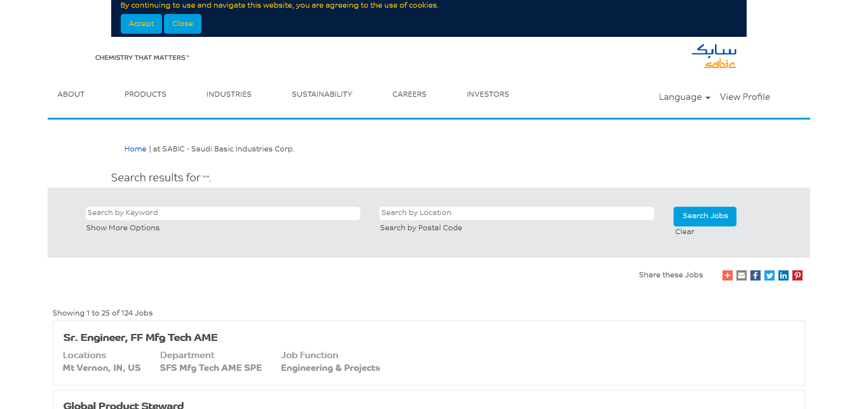This screenshot has width=868, height=409.
Task: Open the Sr. Engineer, FF Mfg Tech AME job
Action: coord(140,338)
